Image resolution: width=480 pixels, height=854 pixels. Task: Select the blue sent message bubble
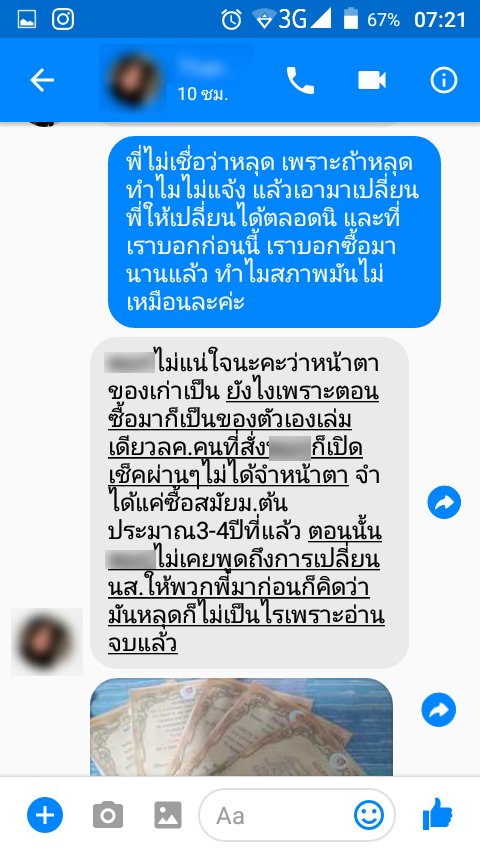[274, 232]
